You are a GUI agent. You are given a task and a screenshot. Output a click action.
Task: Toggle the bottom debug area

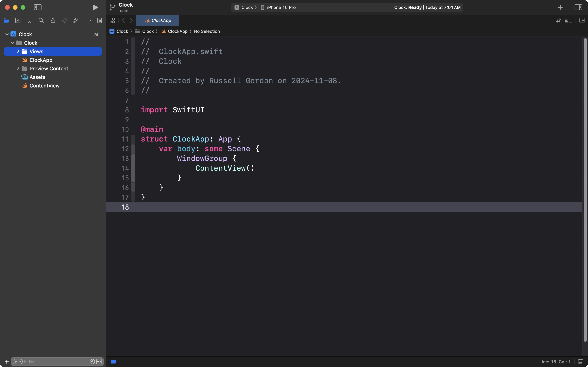click(x=580, y=362)
